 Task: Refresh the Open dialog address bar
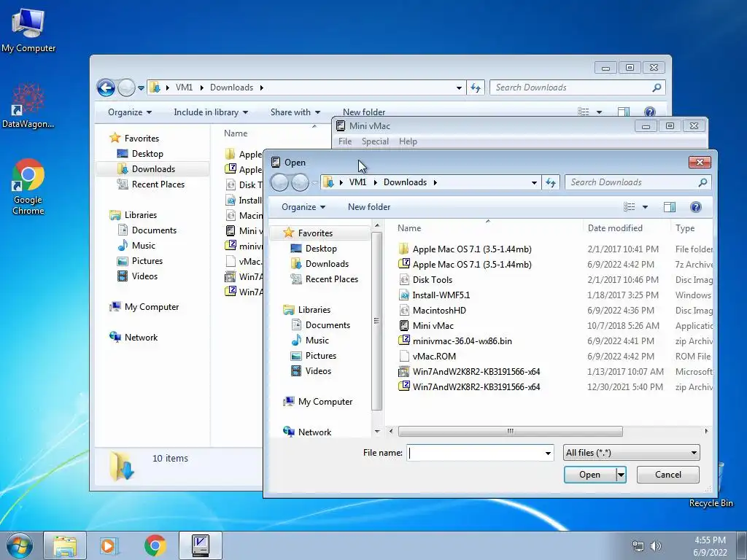tap(551, 182)
